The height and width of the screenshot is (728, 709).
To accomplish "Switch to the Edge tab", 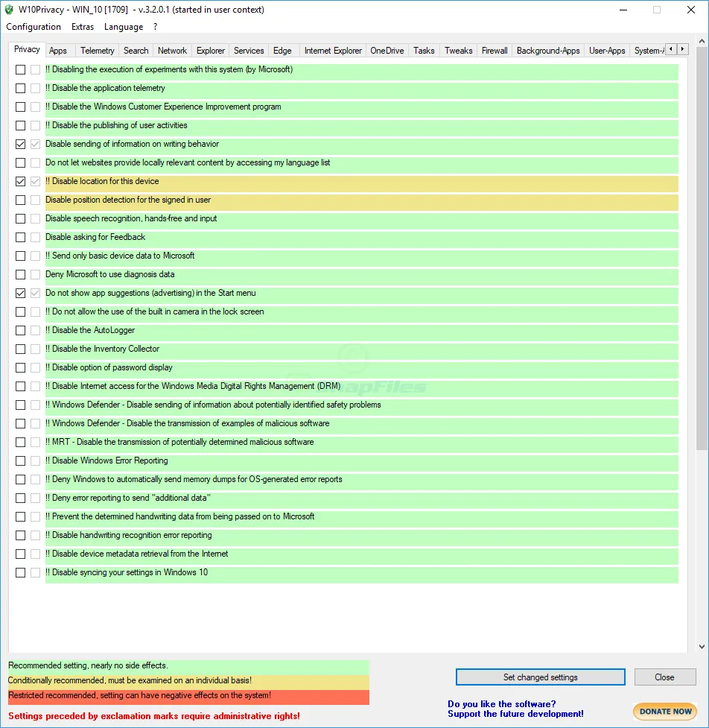I will [x=282, y=51].
